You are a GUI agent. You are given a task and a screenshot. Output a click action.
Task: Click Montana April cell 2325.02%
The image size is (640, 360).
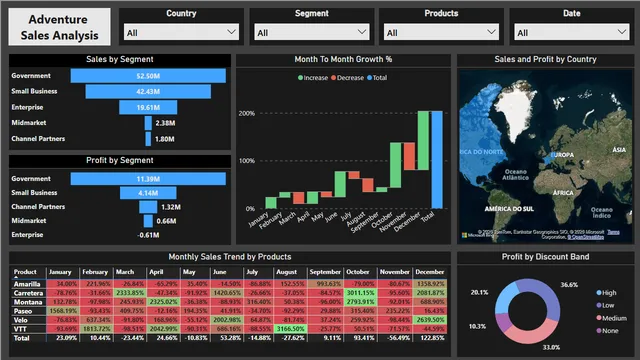pos(163,302)
